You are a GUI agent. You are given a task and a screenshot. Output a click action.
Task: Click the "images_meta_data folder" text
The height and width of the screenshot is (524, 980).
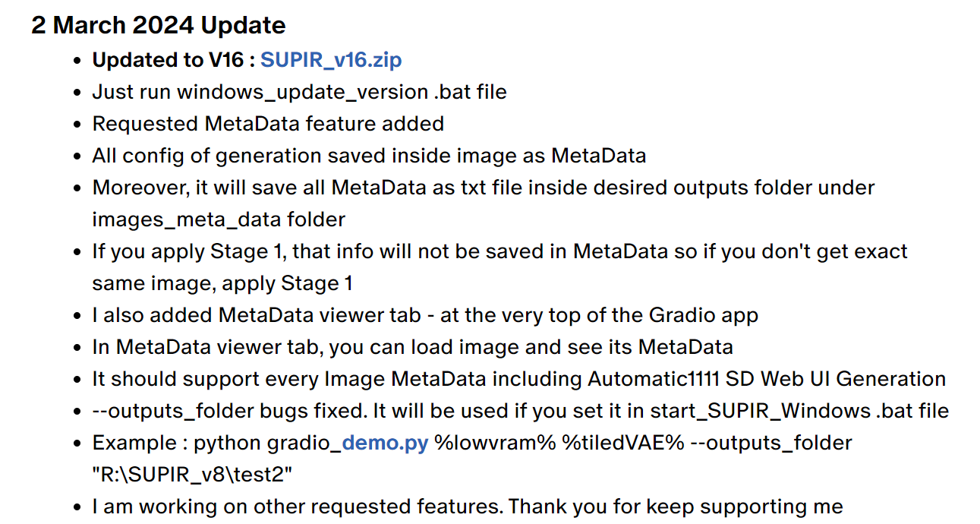pos(219,219)
